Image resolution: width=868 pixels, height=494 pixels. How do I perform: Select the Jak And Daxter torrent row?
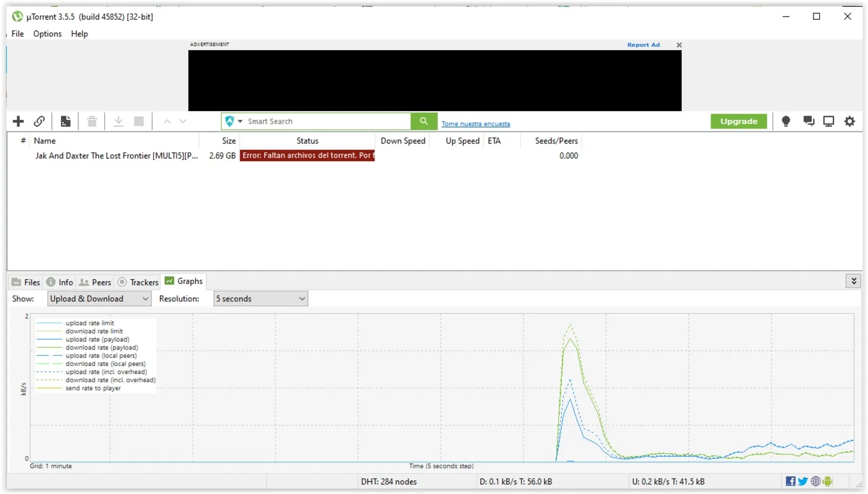pyautogui.click(x=295, y=156)
